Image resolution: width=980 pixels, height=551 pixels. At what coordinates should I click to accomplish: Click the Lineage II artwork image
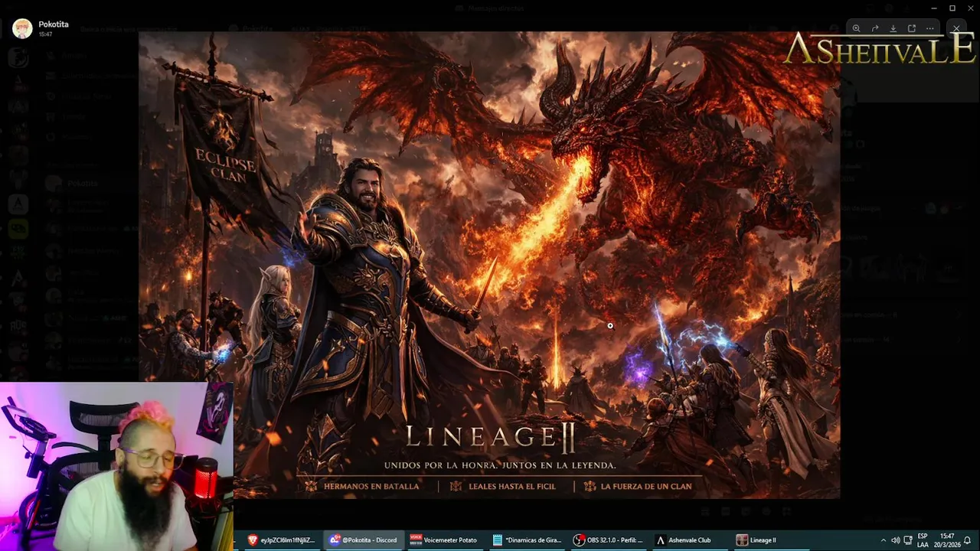(x=489, y=265)
